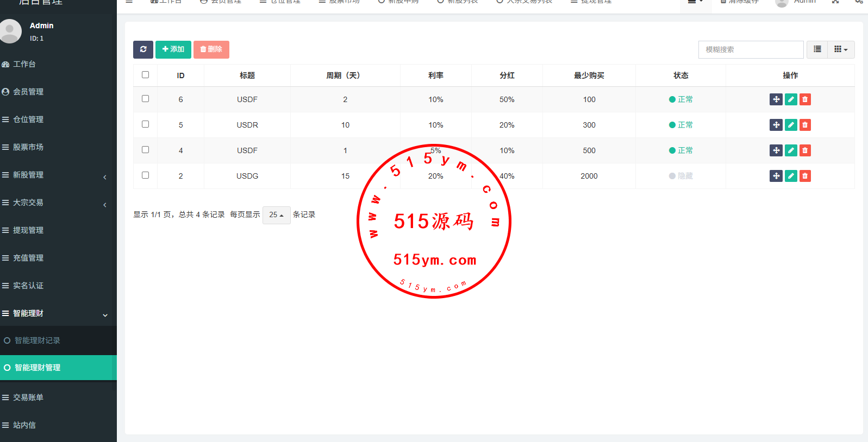Click the refresh icon button
The image size is (868, 442).
coord(143,49)
